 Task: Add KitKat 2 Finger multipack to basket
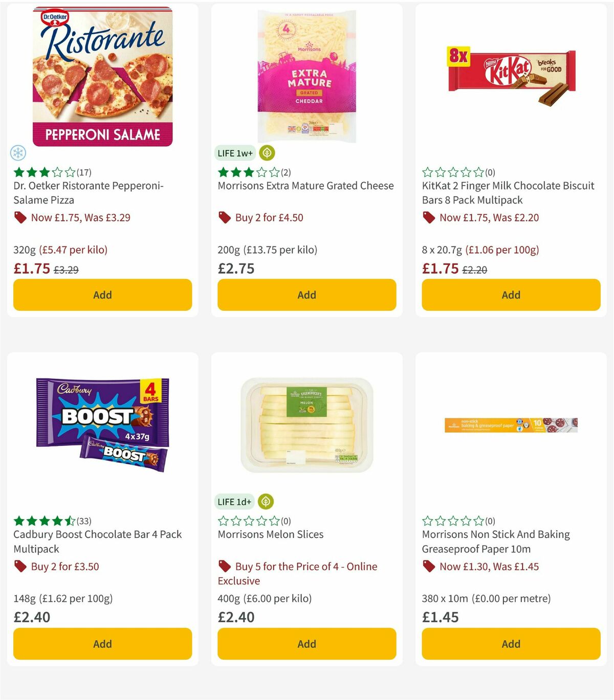coord(510,295)
